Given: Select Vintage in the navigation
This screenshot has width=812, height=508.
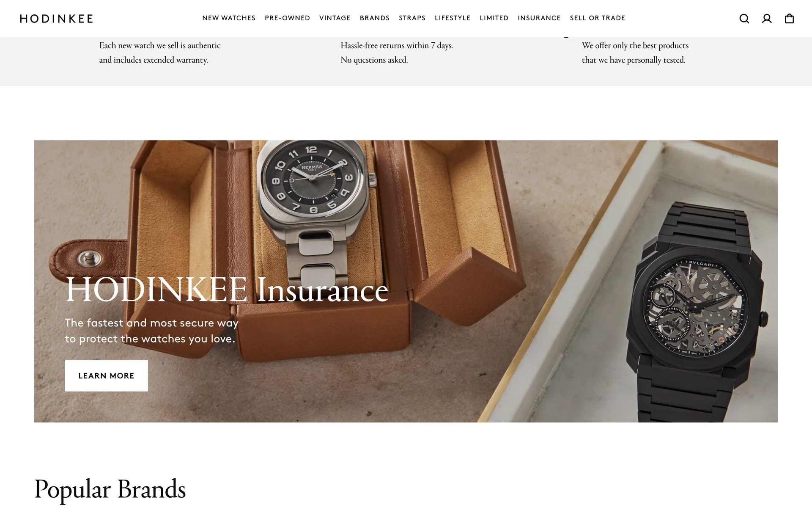Looking at the screenshot, I should coord(335,18).
